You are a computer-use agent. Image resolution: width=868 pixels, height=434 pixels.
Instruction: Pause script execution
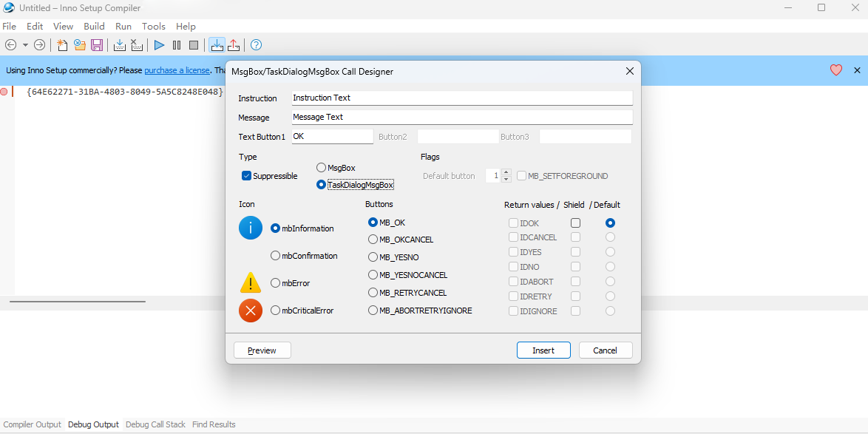click(x=176, y=45)
